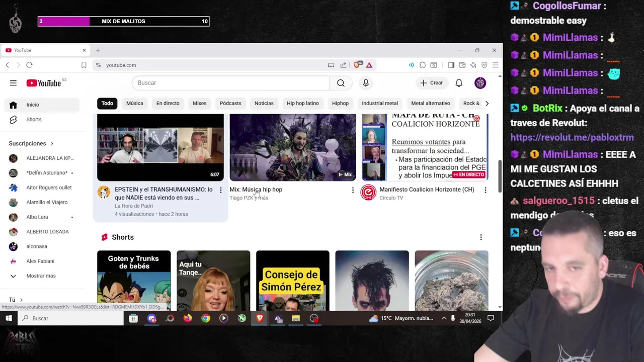644x362 pixels.
Task: Open browser extensions puzzle icon
Action: (423, 65)
